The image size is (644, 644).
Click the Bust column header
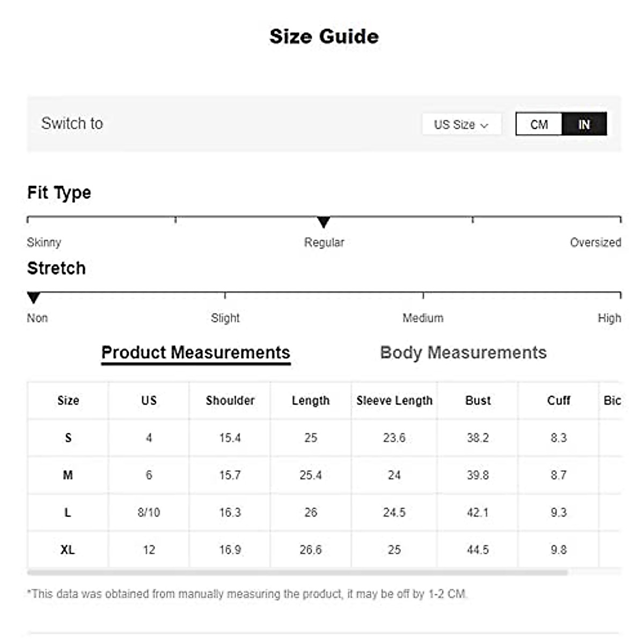(478, 400)
